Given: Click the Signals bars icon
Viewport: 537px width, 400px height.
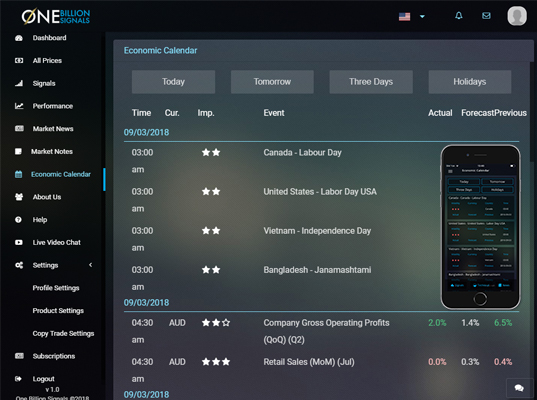Looking at the screenshot, I should (x=19, y=83).
